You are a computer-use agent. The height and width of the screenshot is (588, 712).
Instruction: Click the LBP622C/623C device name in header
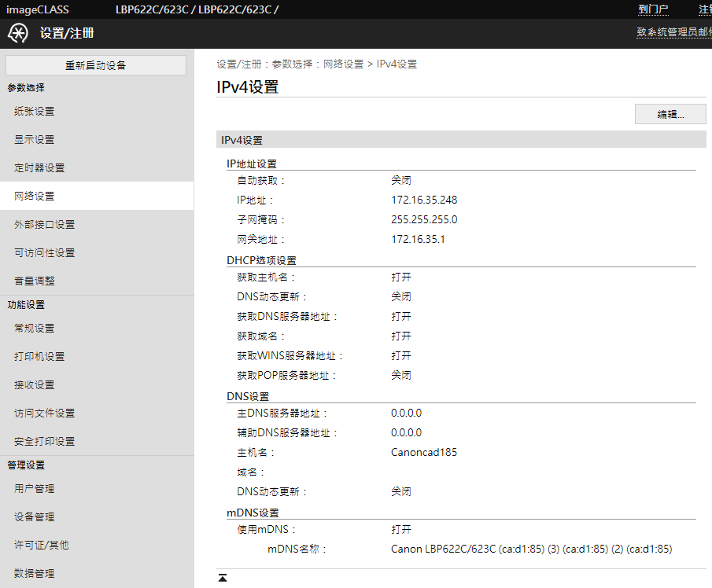coord(197,9)
